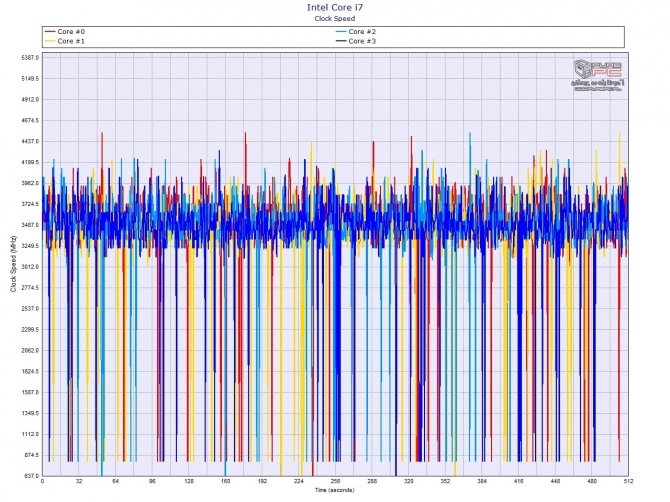This screenshot has width=670, height=502.
Task: Click the 4674.5 y-axis value
Action: (30, 120)
